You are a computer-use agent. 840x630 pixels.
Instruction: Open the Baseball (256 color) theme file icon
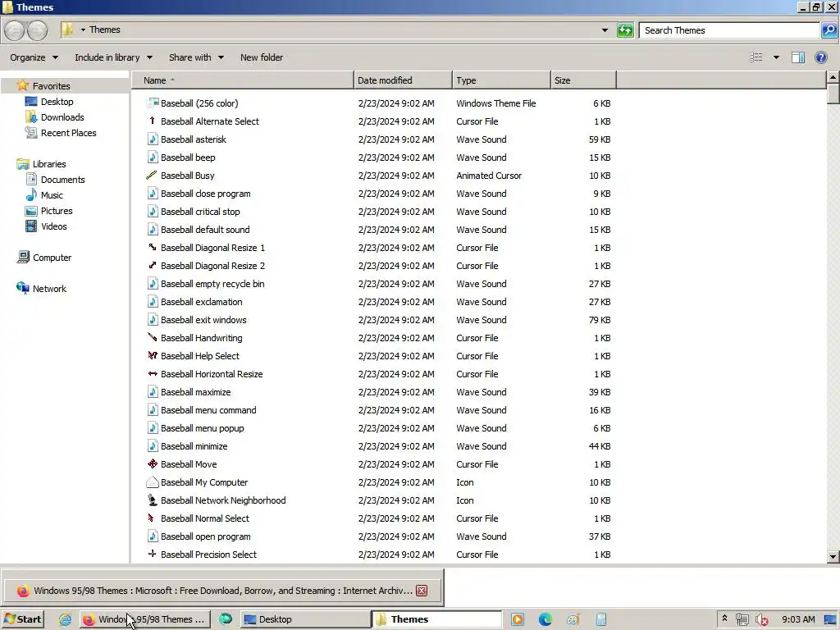click(152, 103)
